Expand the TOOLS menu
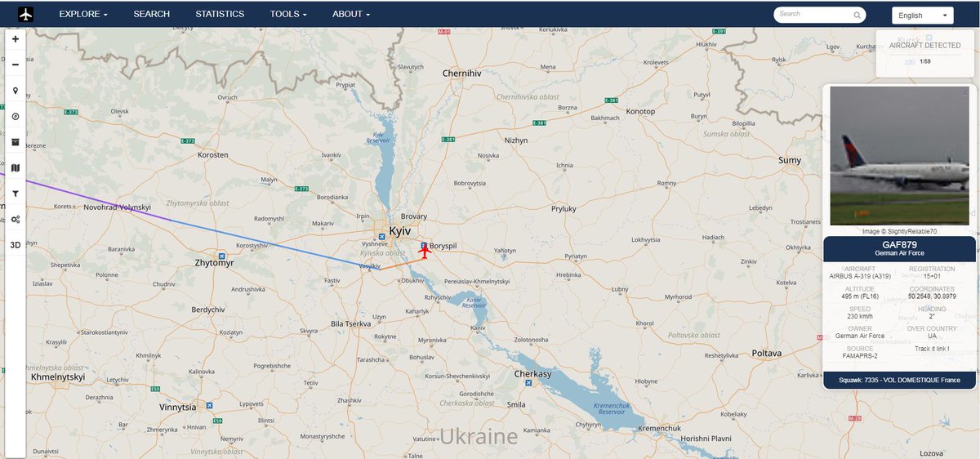The height and width of the screenshot is (459, 980). 288,15
